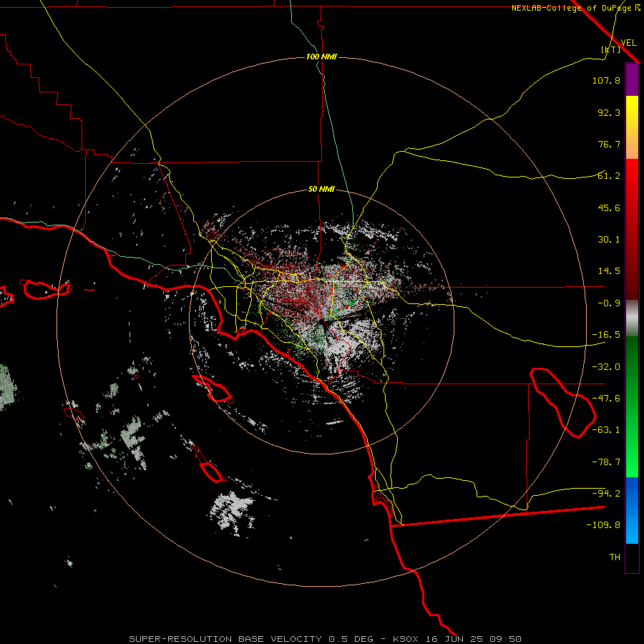
Task: Select the -16.5 scale value
Action: [x=606, y=335]
